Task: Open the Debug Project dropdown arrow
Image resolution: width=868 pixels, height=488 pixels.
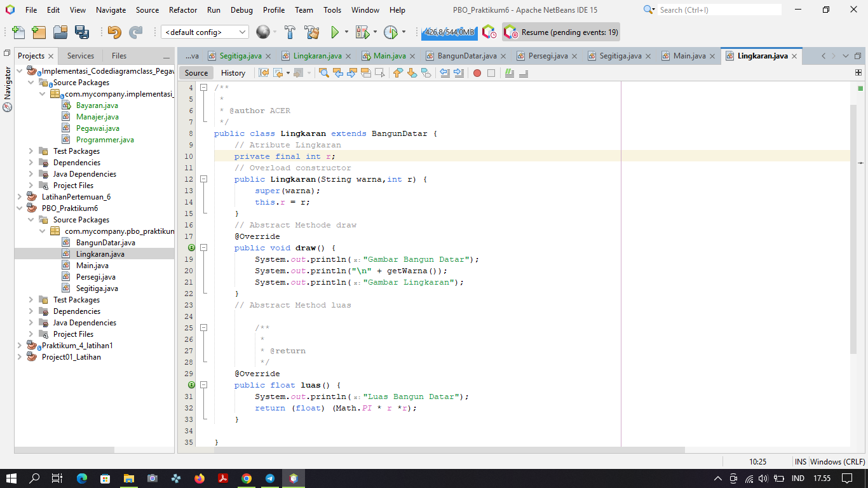Action: click(375, 32)
